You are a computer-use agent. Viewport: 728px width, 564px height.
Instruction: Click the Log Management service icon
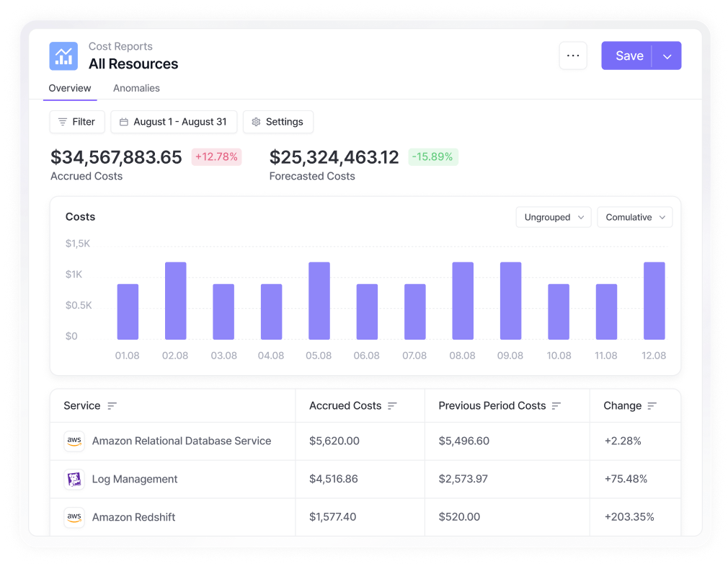[74, 479]
